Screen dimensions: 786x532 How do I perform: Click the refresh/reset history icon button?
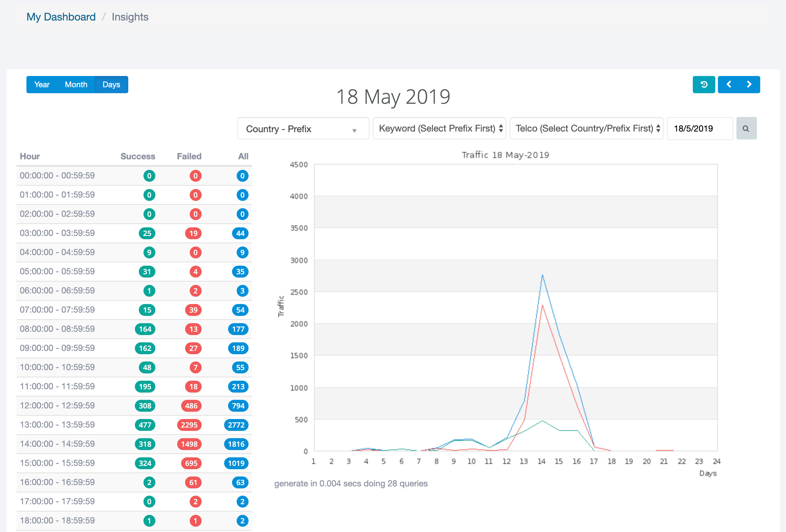click(x=703, y=85)
